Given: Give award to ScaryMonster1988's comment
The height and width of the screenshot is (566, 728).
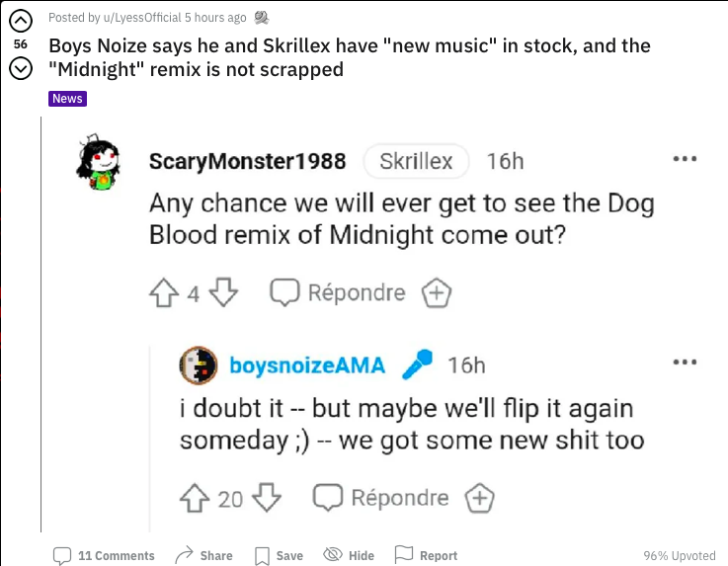Looking at the screenshot, I should pyautogui.click(x=437, y=293).
